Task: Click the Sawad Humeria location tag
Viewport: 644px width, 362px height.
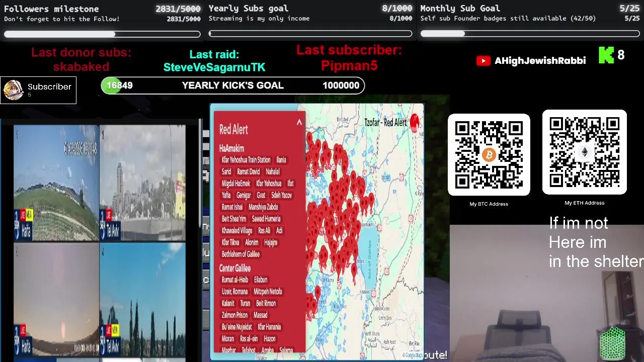Action: click(266, 219)
